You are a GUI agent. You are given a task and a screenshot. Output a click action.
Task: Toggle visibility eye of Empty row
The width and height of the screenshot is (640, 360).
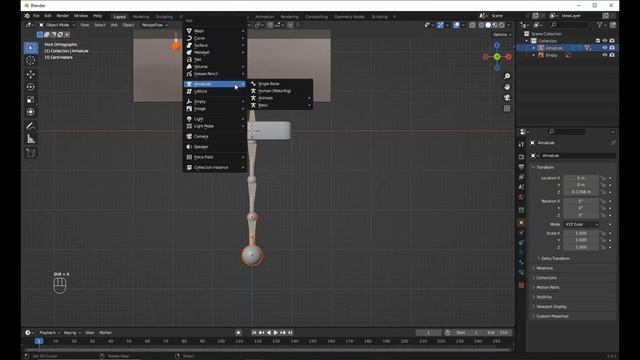click(x=604, y=55)
